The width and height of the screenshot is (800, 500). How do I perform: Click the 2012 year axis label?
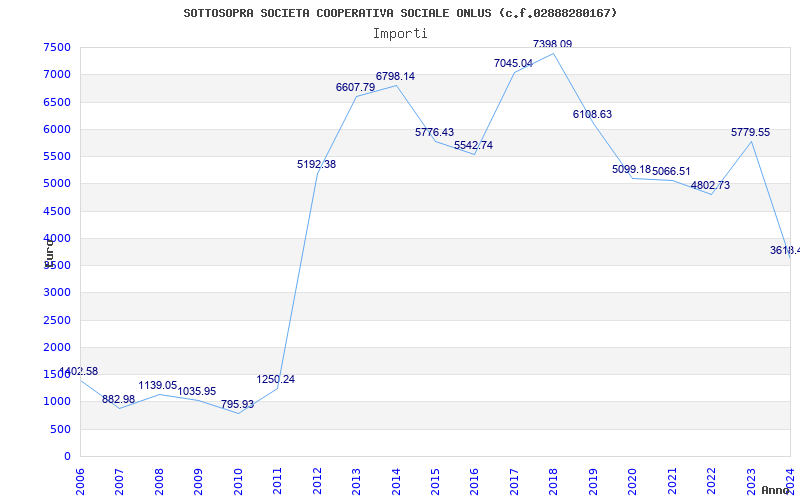click(x=317, y=483)
